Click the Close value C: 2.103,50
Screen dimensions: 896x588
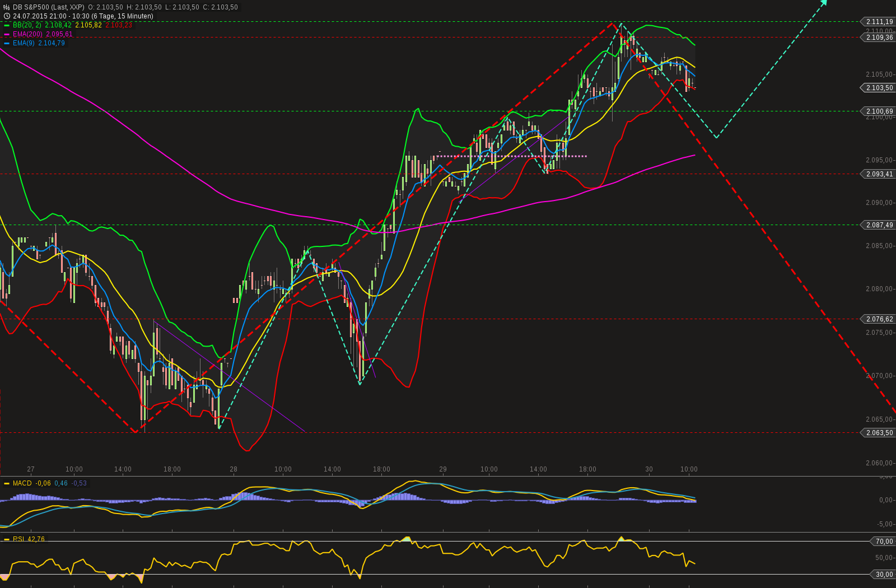[x=220, y=7]
